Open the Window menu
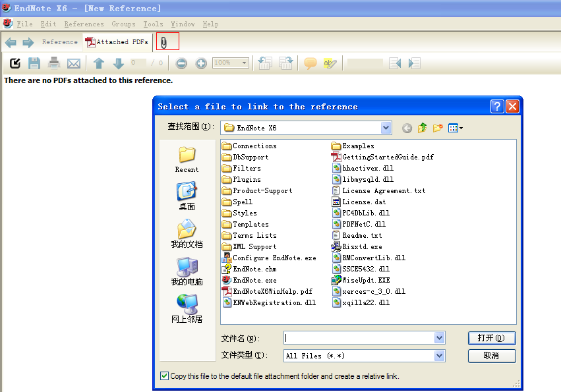 (x=183, y=24)
